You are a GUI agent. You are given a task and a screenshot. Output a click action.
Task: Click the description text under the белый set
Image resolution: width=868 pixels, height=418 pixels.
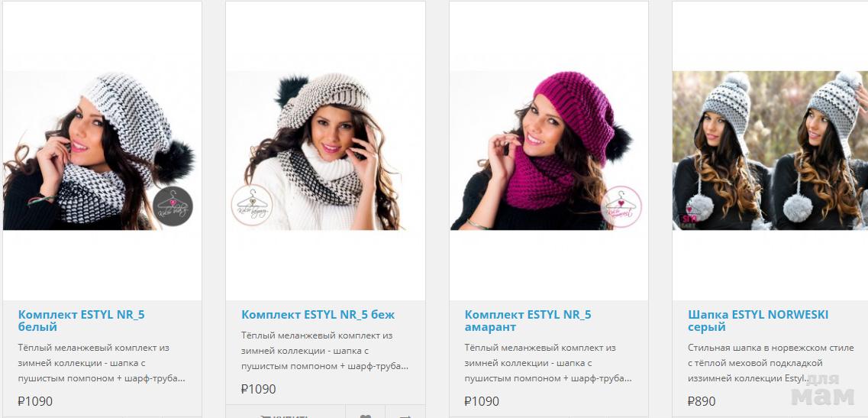(102, 363)
